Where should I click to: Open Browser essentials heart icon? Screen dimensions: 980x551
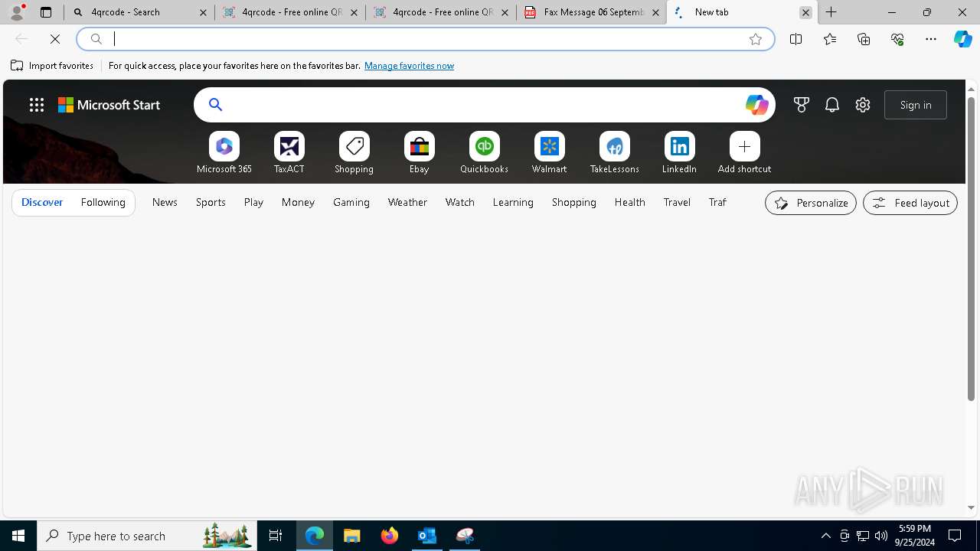pyautogui.click(x=897, y=39)
